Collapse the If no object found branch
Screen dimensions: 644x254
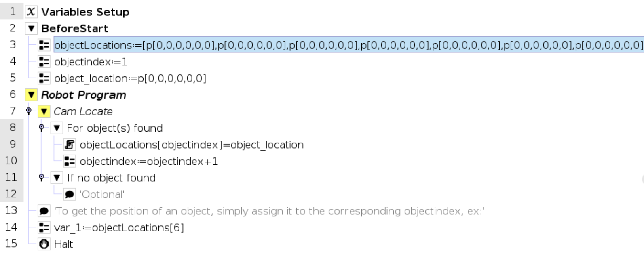pos(57,178)
